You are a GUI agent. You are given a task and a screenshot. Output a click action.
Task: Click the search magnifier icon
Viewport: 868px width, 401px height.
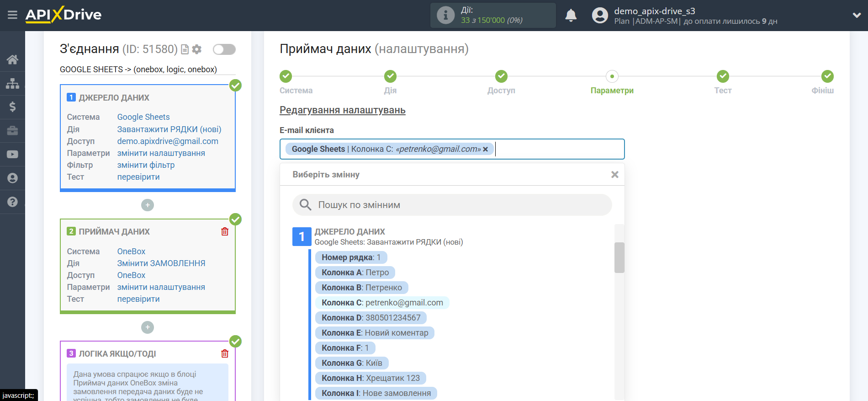click(x=305, y=205)
